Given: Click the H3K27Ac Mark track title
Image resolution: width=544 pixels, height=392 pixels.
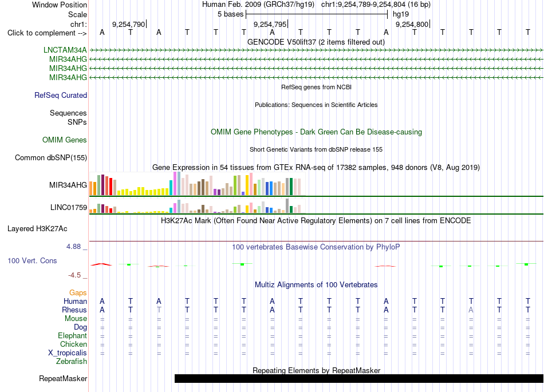Looking at the screenshot, I should click(316, 220).
